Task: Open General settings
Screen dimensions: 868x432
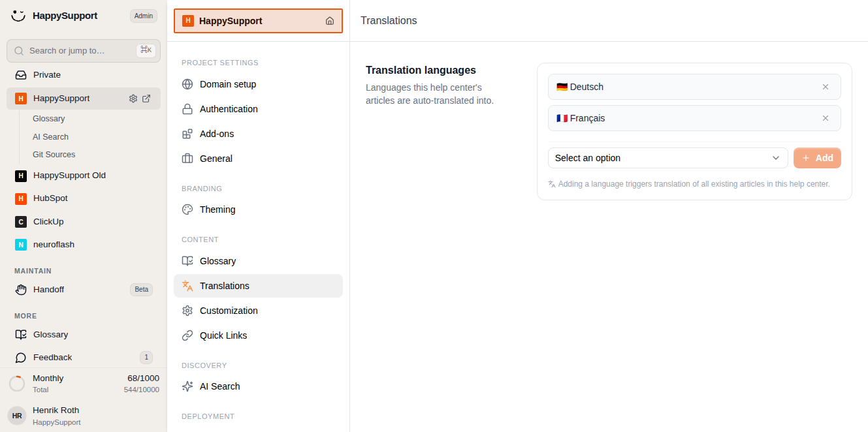Action: coord(258,159)
